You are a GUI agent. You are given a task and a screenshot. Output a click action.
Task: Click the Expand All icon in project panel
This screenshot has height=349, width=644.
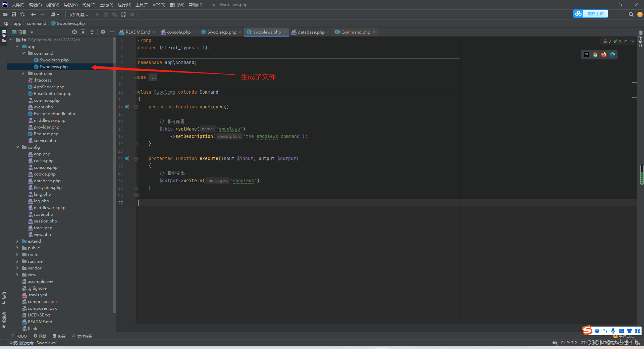83,32
